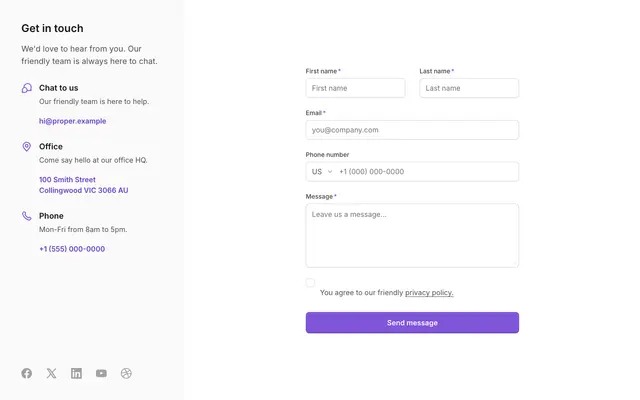Focus the First name input field
Screen dimensions: 640x400
pyautogui.click(x=356, y=88)
